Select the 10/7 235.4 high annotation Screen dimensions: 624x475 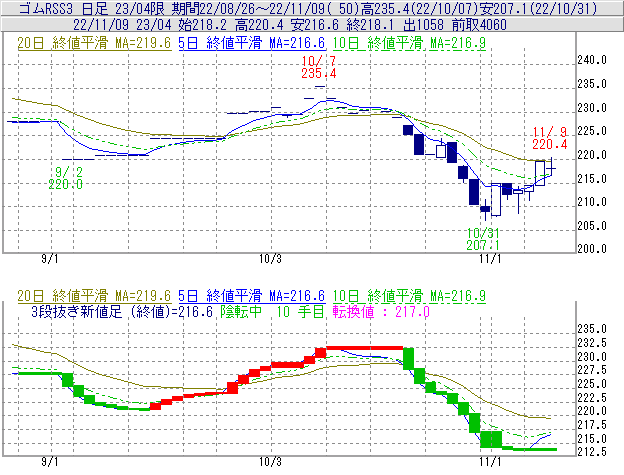coord(319,67)
